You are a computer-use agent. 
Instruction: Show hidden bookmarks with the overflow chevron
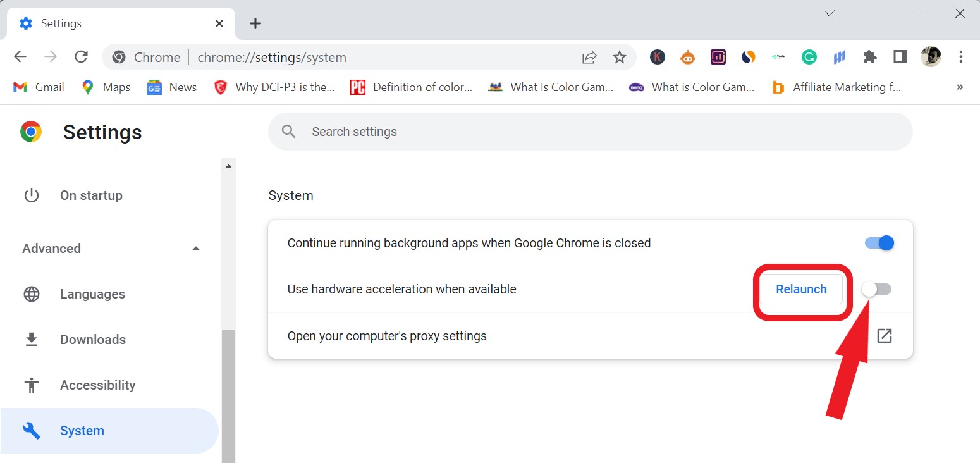coord(960,87)
